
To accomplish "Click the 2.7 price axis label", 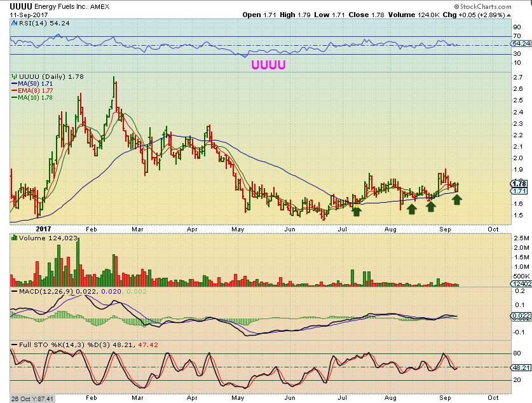I will click(x=518, y=78).
